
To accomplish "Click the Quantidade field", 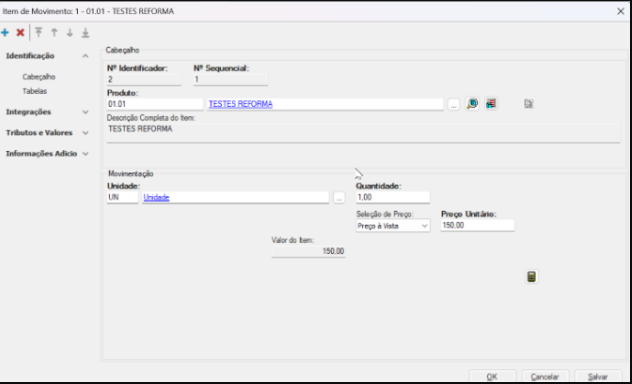I will coord(393,197).
